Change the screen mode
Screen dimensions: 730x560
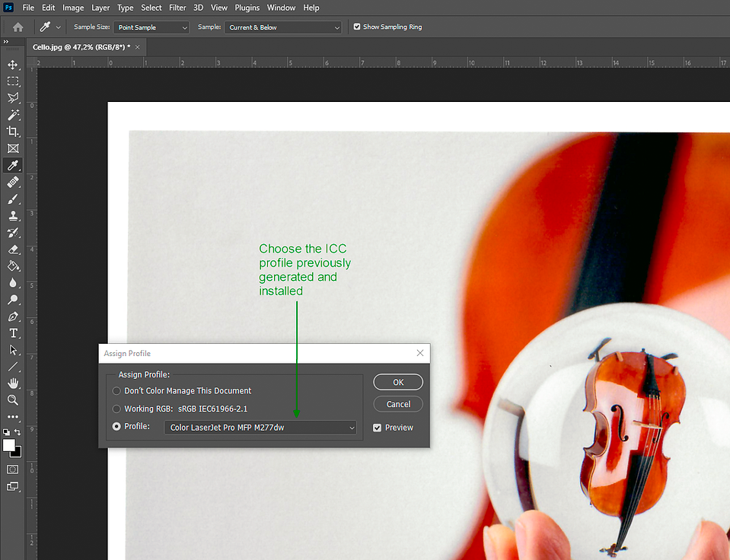click(13, 486)
